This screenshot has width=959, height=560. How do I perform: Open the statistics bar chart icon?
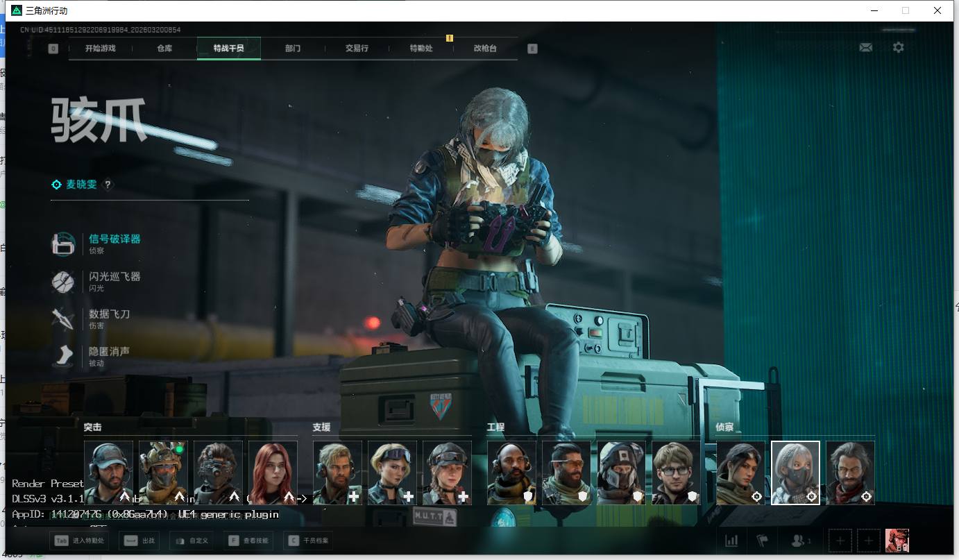point(731,541)
